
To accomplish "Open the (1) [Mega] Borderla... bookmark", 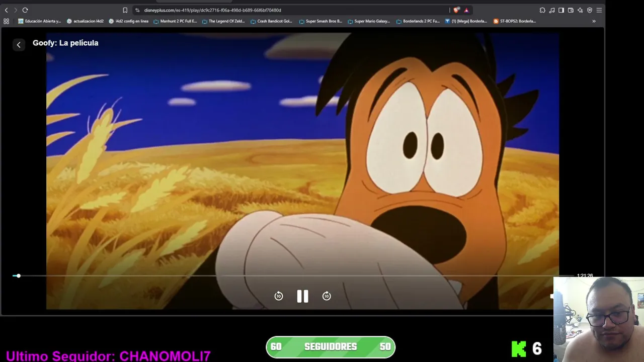I will pyautogui.click(x=466, y=21).
